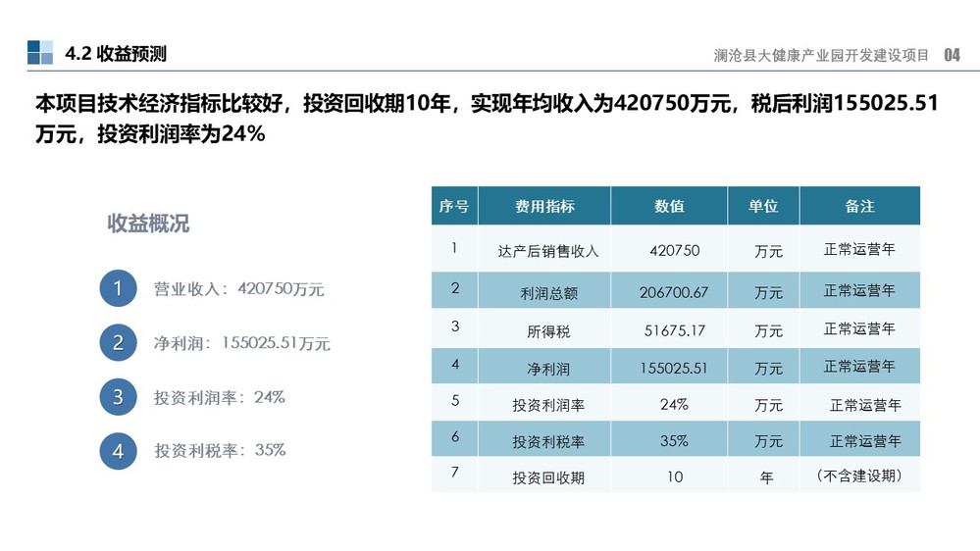980x551 pixels.
Task: Click the 备注 column header
Action: click(x=860, y=206)
